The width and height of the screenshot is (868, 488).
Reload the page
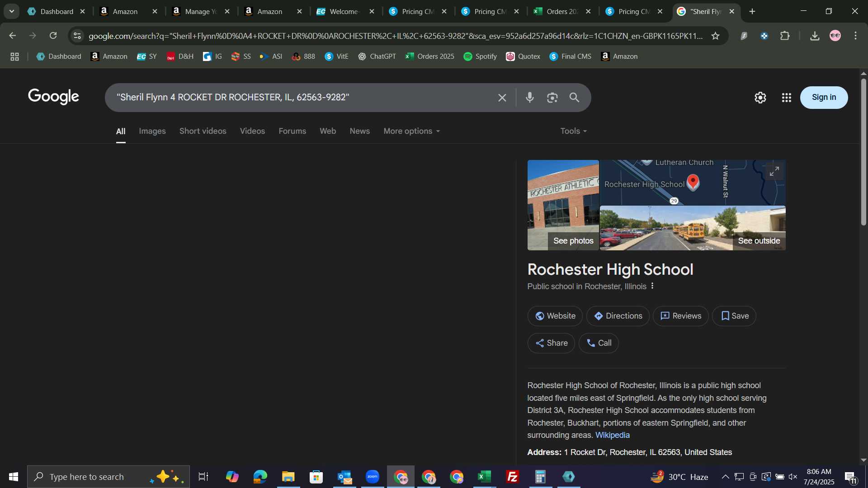[x=53, y=36]
